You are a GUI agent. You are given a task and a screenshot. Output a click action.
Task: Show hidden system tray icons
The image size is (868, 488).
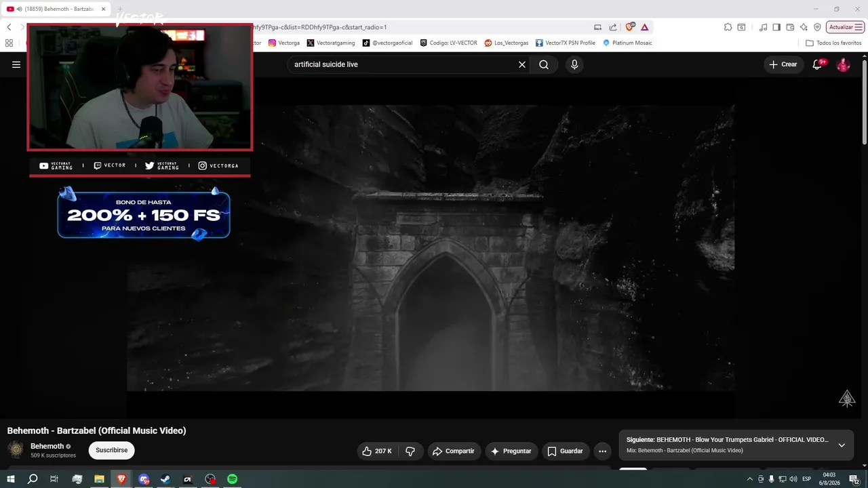point(749,479)
